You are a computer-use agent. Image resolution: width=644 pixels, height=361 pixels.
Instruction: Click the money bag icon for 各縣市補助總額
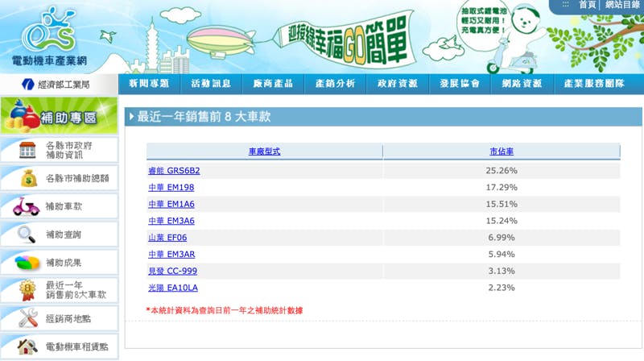[x=29, y=178]
